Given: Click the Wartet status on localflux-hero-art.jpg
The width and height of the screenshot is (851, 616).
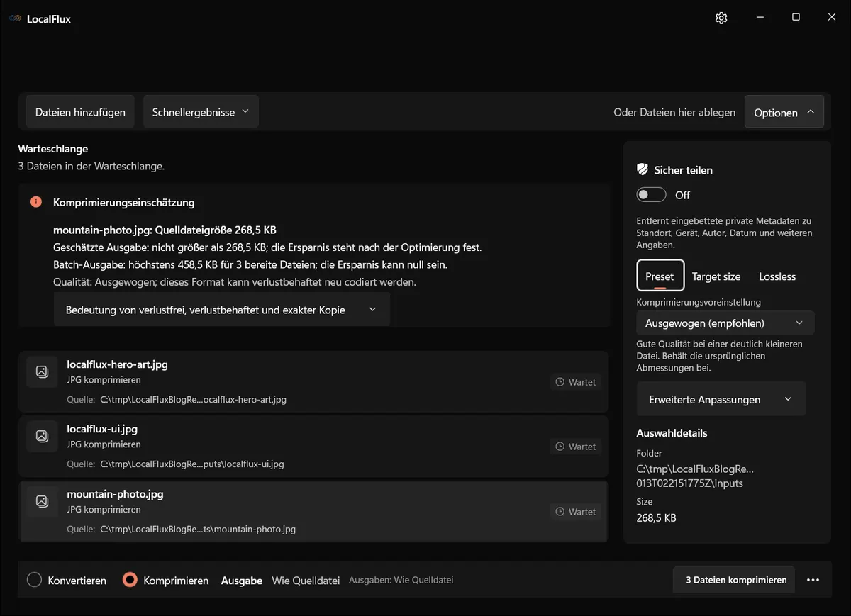Looking at the screenshot, I should click(575, 382).
